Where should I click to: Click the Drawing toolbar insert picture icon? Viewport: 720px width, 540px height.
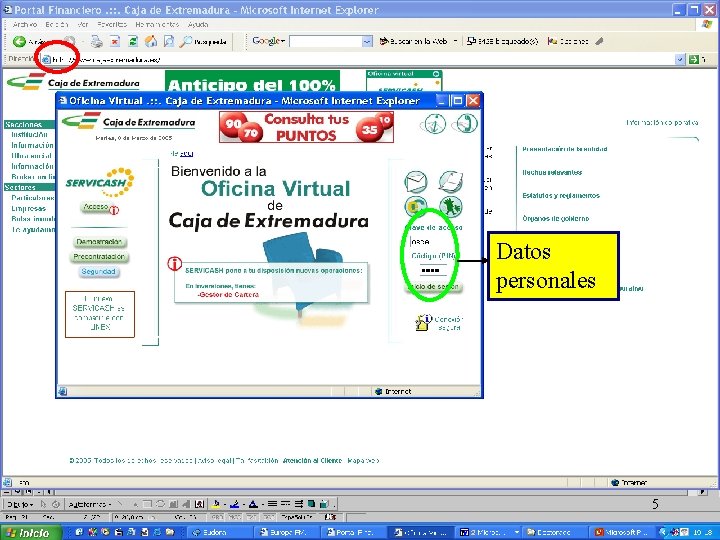[199, 504]
